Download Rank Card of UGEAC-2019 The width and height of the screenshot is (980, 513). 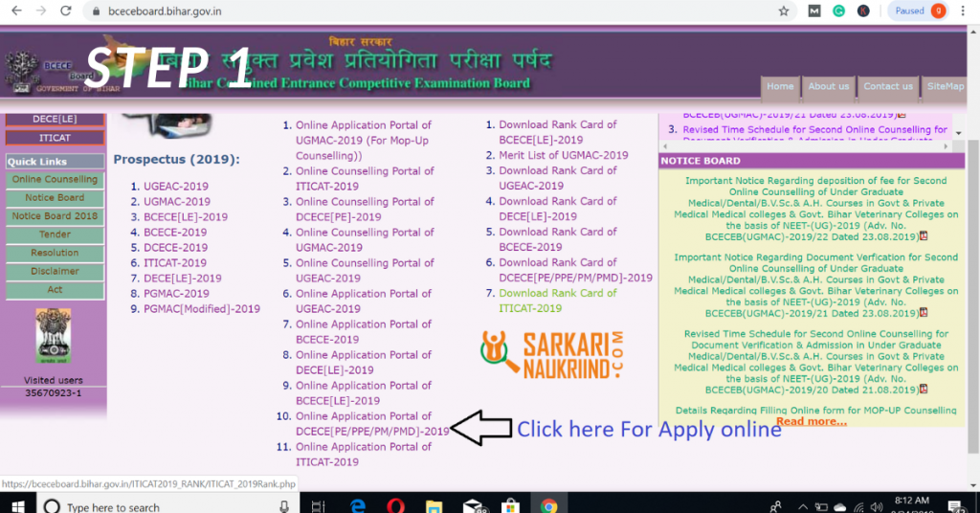click(558, 177)
